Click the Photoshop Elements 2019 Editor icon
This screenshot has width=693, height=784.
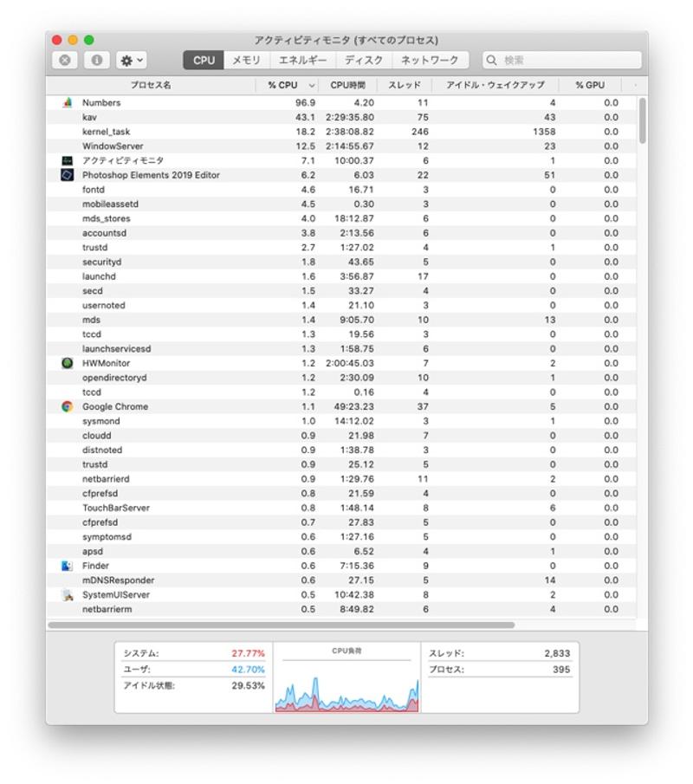pos(68,175)
